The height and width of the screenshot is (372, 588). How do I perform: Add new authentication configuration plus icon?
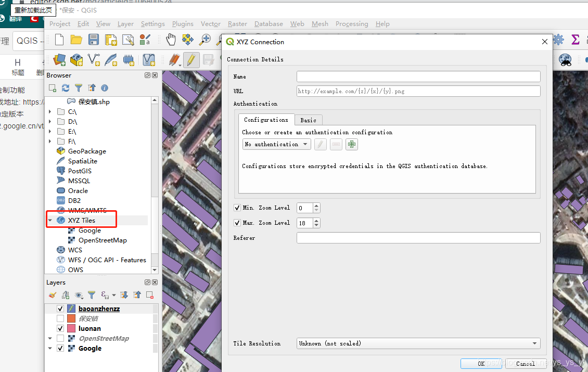tap(352, 144)
